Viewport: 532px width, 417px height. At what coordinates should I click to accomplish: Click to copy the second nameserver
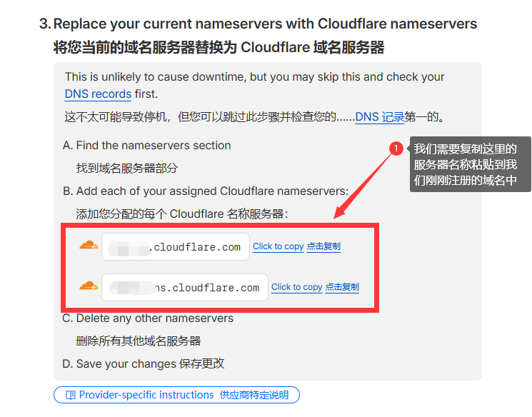click(297, 287)
